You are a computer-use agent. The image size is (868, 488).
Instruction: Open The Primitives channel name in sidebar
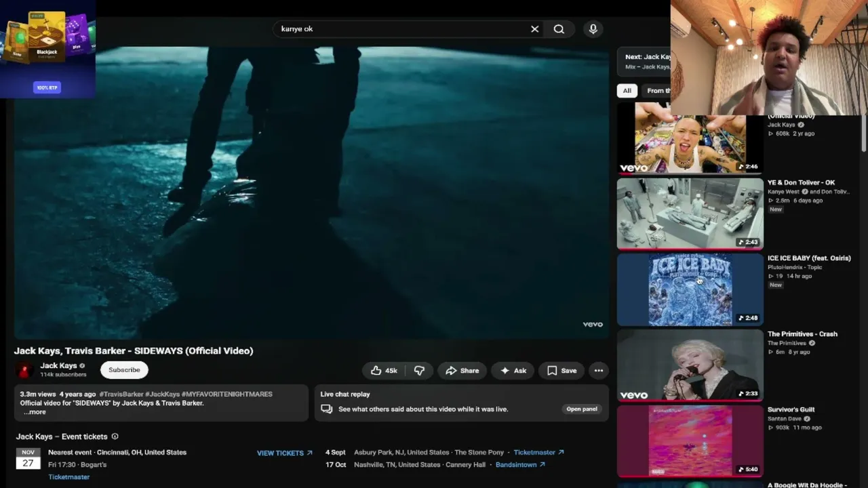click(787, 343)
